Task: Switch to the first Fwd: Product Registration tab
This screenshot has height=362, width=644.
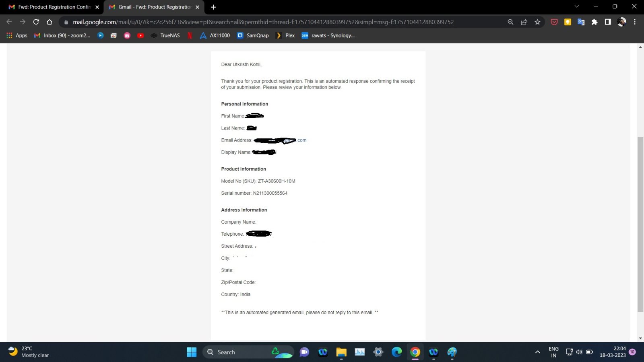Action: tap(54, 7)
